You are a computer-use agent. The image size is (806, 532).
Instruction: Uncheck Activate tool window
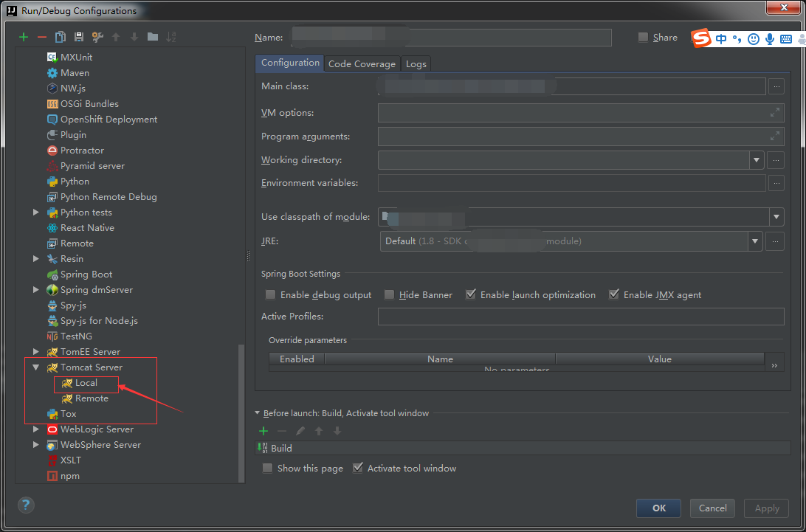pos(358,468)
